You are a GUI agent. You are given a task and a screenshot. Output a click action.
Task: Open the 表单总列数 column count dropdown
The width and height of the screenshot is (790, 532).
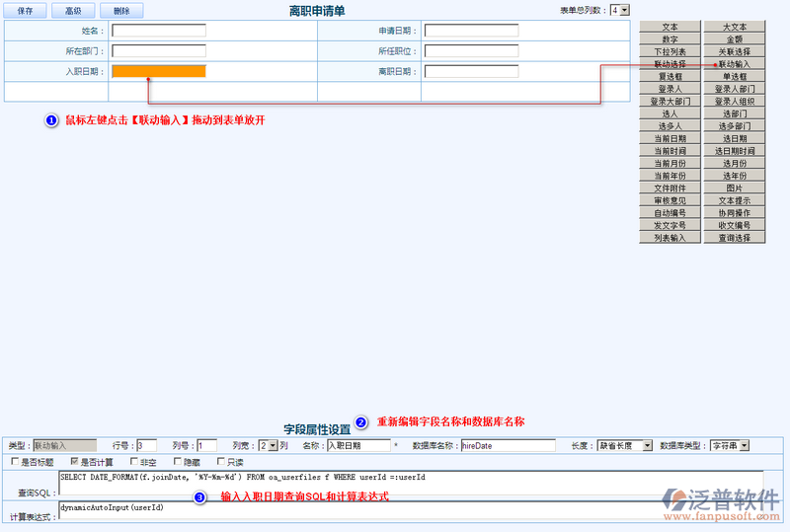pos(620,10)
